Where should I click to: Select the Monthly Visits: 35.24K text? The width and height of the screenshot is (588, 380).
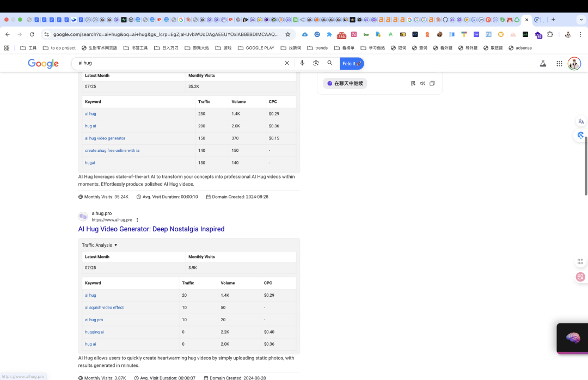coord(106,197)
